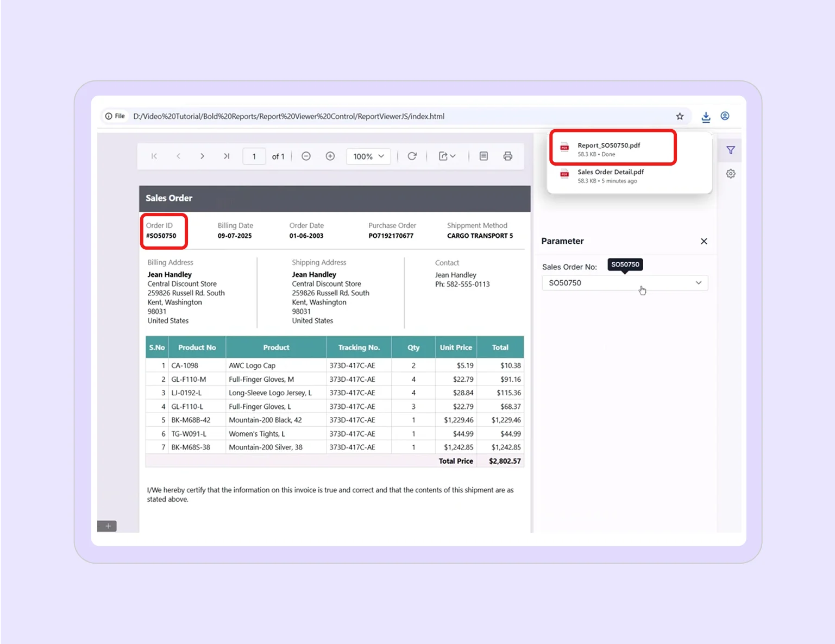The image size is (835, 644).
Task: Refresh the report preview
Action: (x=412, y=156)
